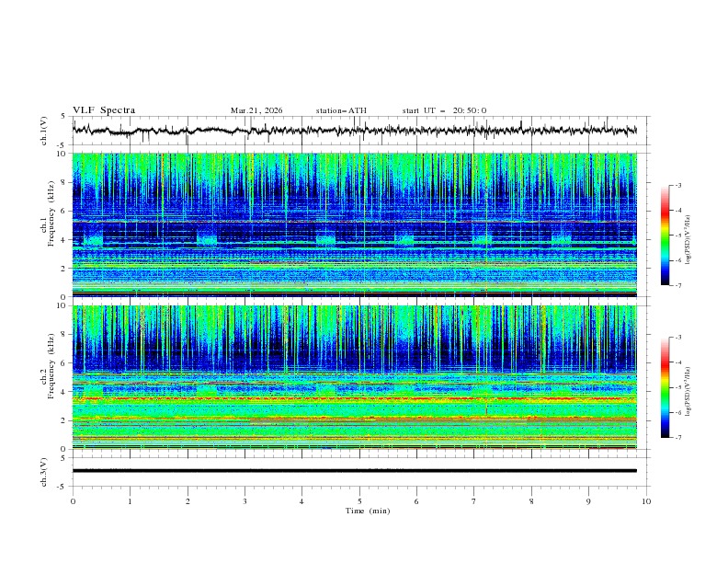Click the ch.1 waveform trace panel
The height and width of the screenshot is (563, 728).
(360, 131)
